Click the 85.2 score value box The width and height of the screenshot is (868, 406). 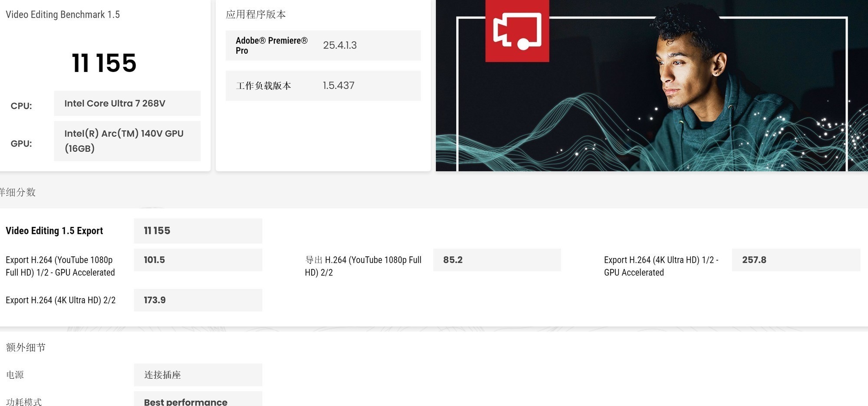point(496,260)
